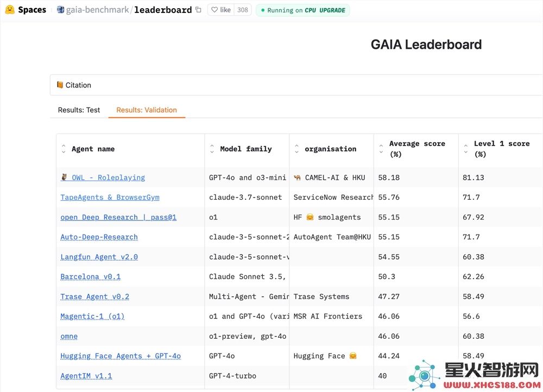
Task: Select the CAMEL-AI & HKU organisation cell
Action: [x=332, y=178]
